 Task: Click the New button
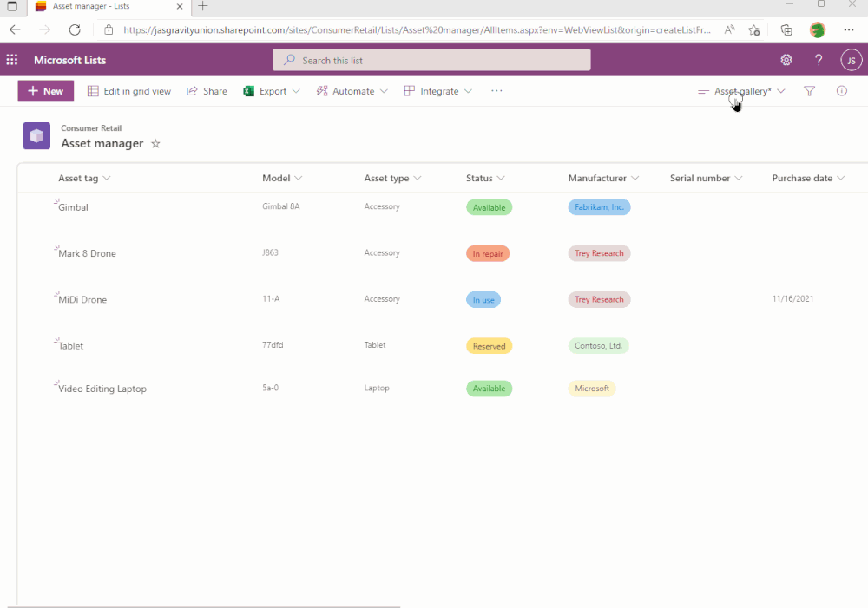(45, 90)
